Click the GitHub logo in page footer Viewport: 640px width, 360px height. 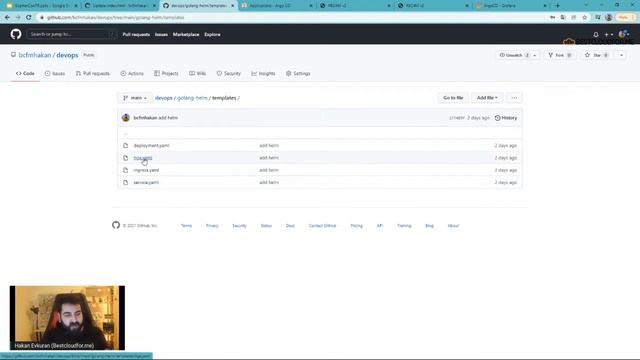[x=116, y=225]
